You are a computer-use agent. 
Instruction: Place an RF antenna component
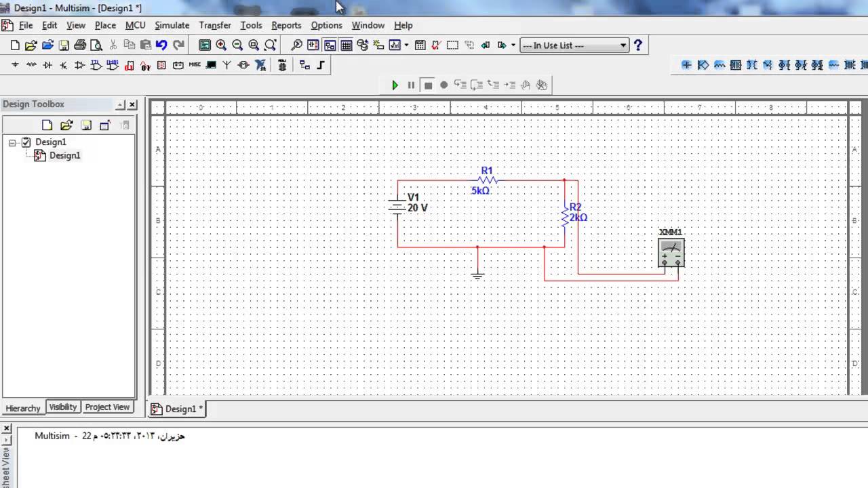tap(227, 65)
